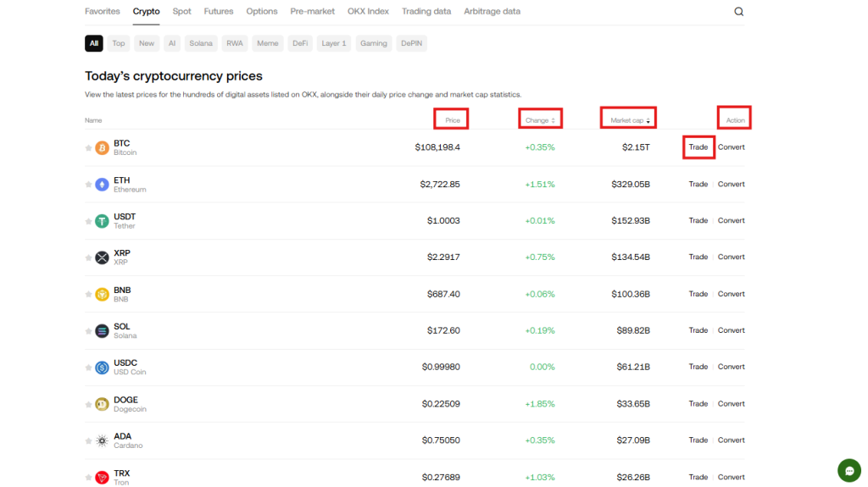The height and width of the screenshot is (487, 868).
Task: Open the search magnifier icon
Action: 738,12
